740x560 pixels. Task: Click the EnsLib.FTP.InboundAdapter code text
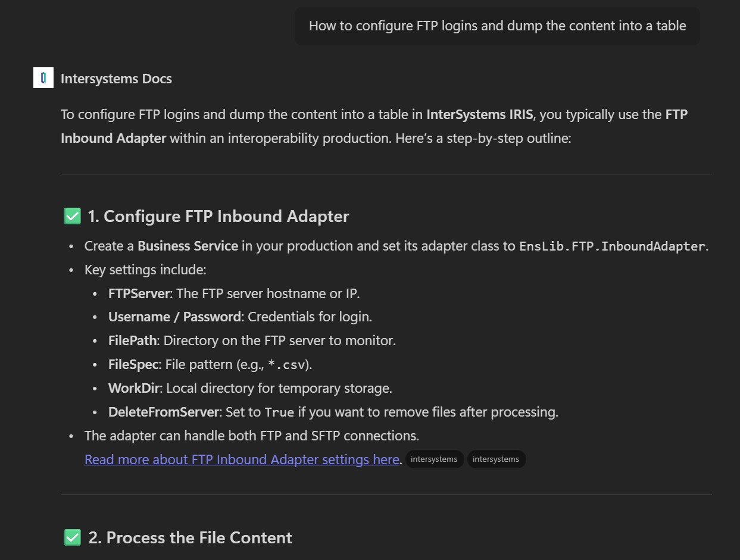[x=612, y=246]
